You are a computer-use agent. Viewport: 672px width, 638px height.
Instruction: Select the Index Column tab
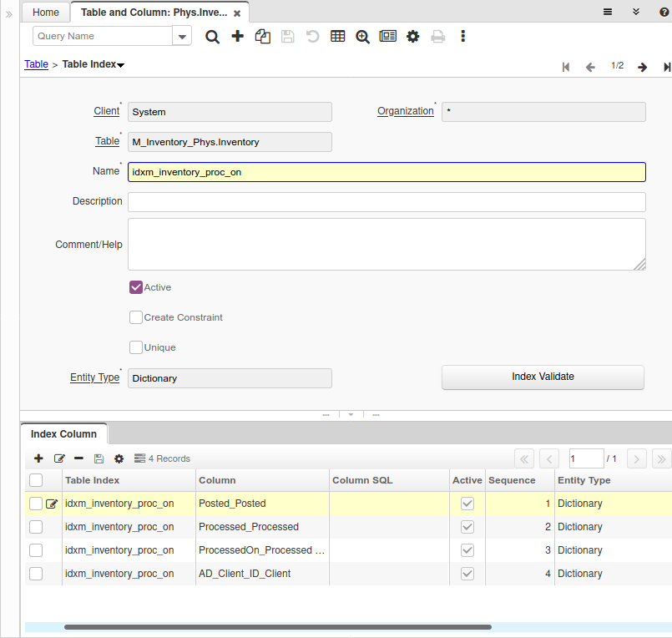click(x=63, y=434)
